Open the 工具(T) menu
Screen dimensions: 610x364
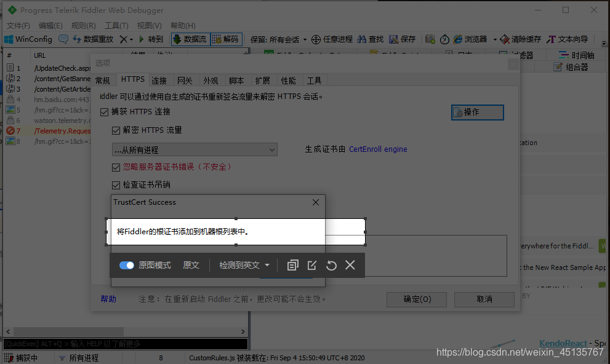[x=116, y=26]
